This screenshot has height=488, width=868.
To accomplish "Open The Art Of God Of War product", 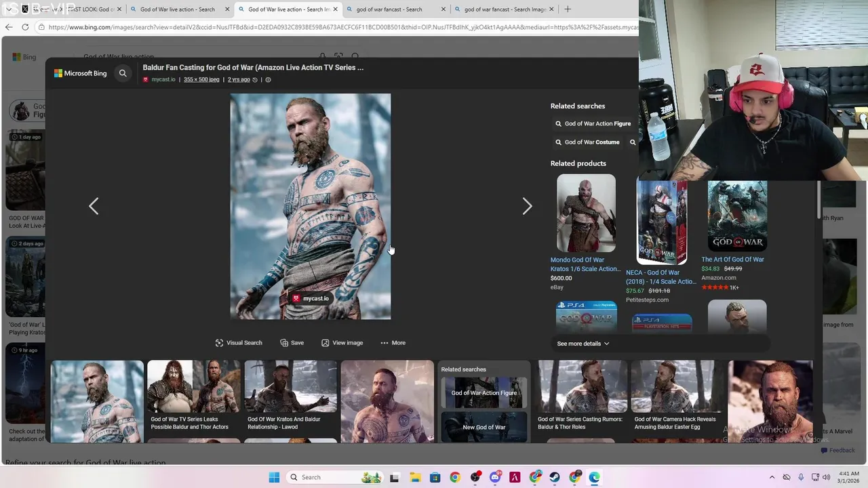I will click(x=737, y=216).
